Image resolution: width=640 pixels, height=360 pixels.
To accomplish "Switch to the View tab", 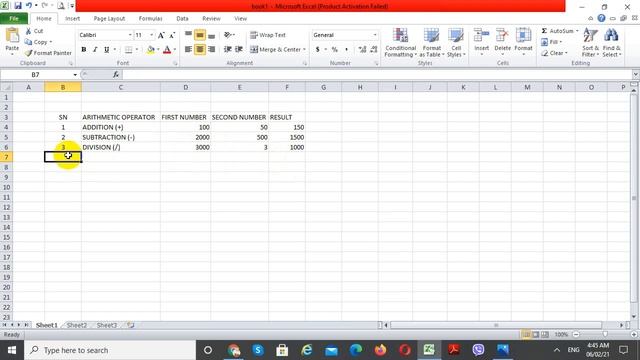I will 240,18.
